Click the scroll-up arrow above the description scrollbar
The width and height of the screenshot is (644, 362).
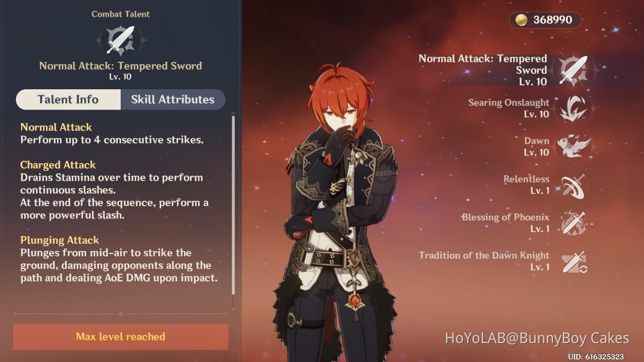click(234, 113)
